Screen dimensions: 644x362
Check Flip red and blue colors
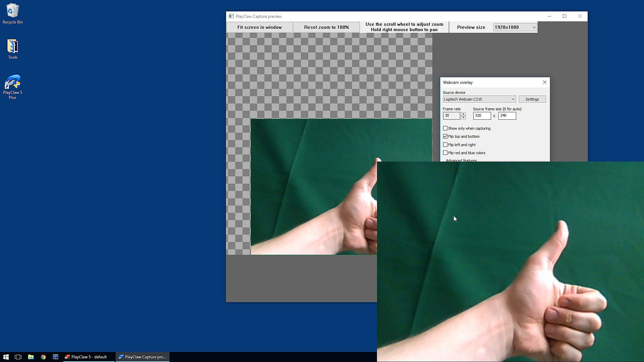click(445, 153)
